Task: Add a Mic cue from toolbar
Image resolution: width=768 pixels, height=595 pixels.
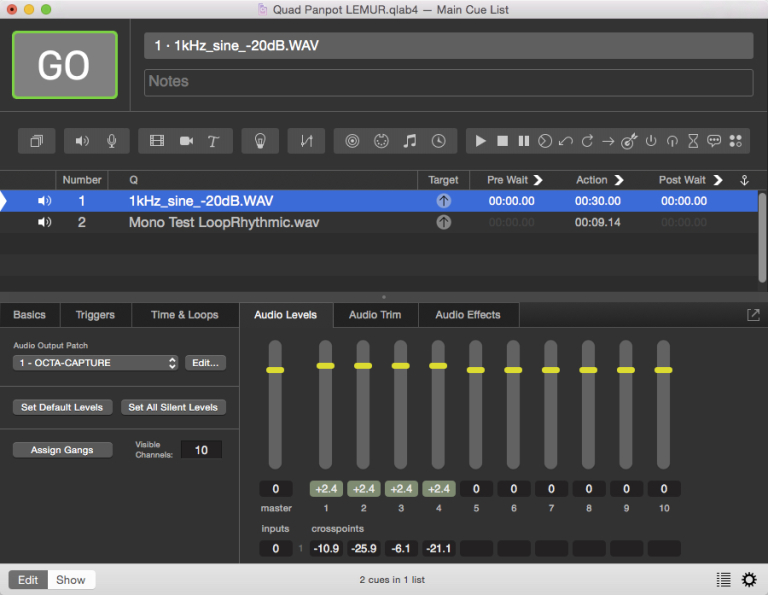Action: point(111,141)
